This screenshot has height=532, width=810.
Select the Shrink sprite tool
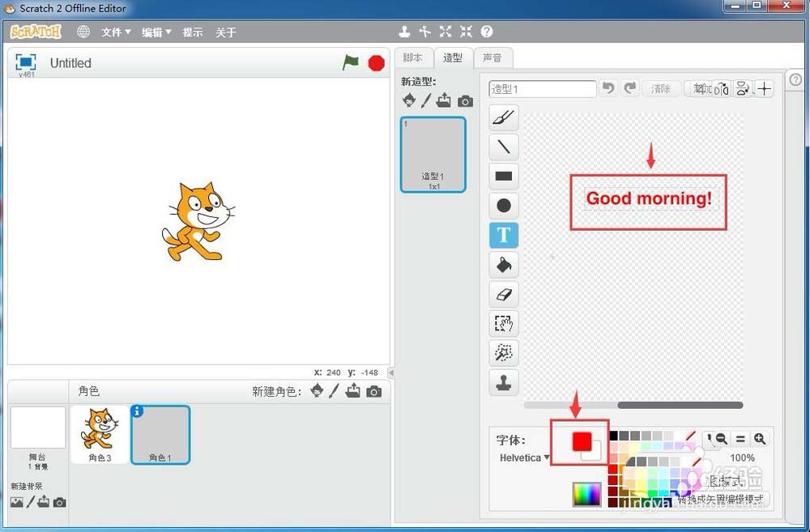click(x=466, y=32)
